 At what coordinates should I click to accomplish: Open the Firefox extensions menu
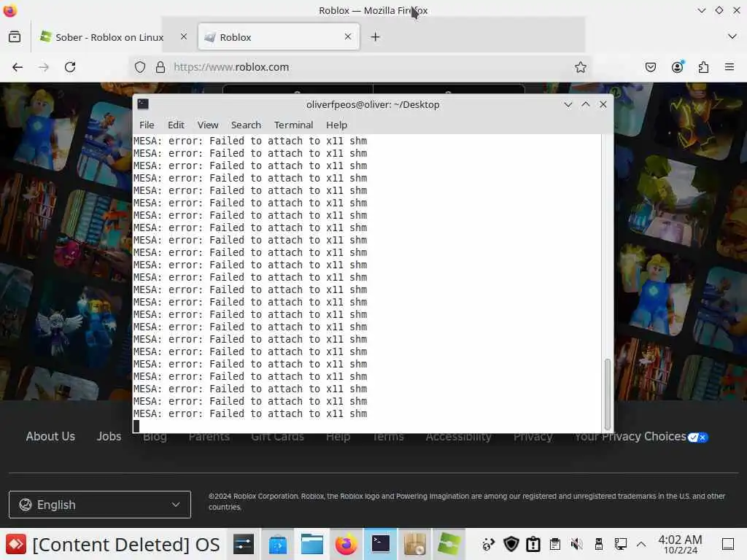click(703, 67)
